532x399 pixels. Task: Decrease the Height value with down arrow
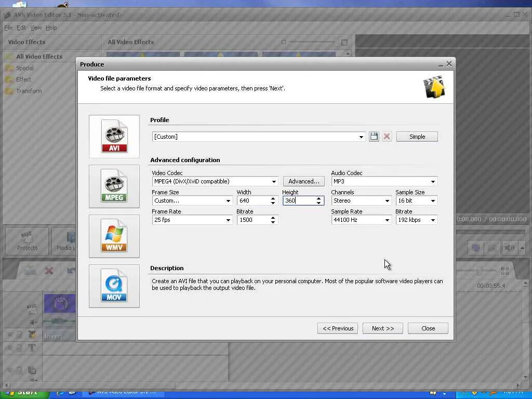(x=318, y=203)
